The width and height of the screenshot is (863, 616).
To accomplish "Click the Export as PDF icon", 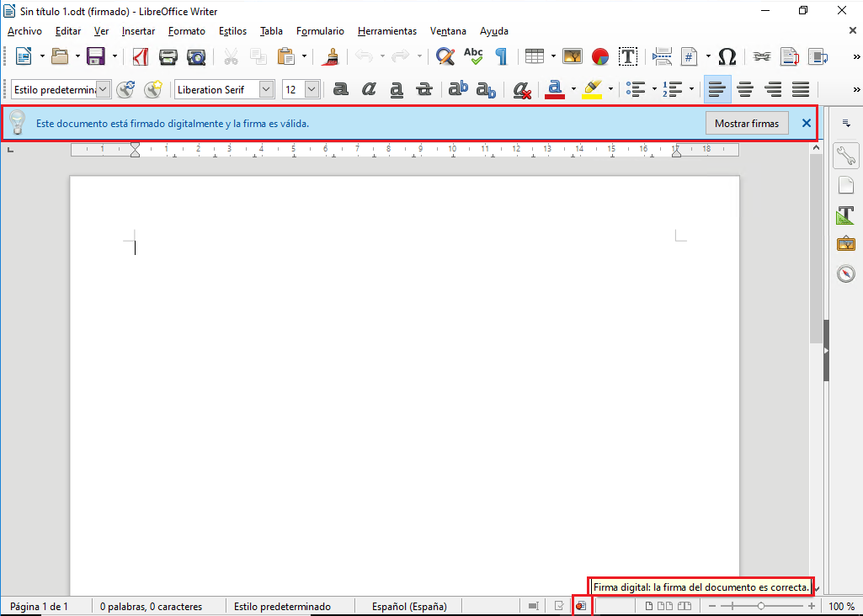I will click(x=141, y=56).
